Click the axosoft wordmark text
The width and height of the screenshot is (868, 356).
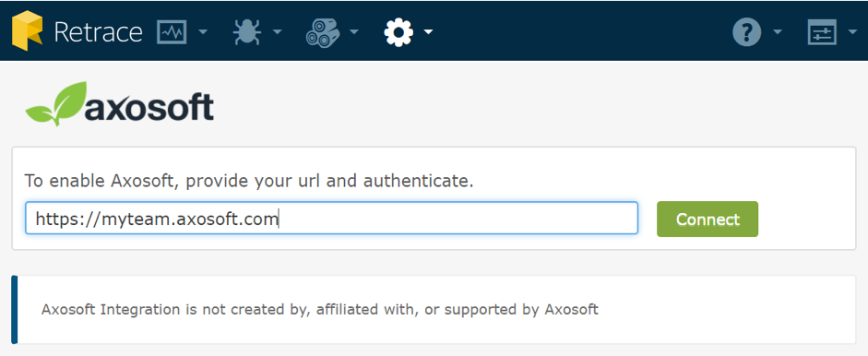coord(149,107)
